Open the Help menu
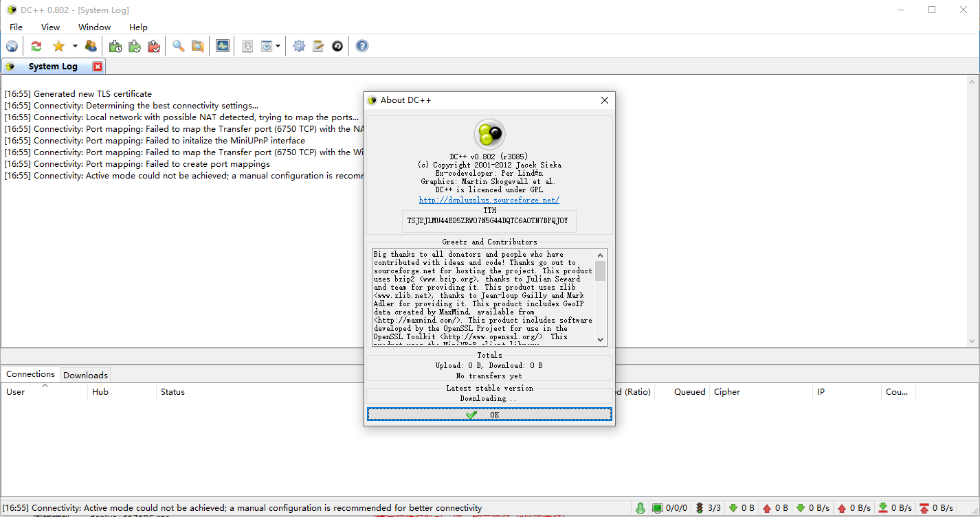The width and height of the screenshot is (980, 517). click(x=138, y=27)
